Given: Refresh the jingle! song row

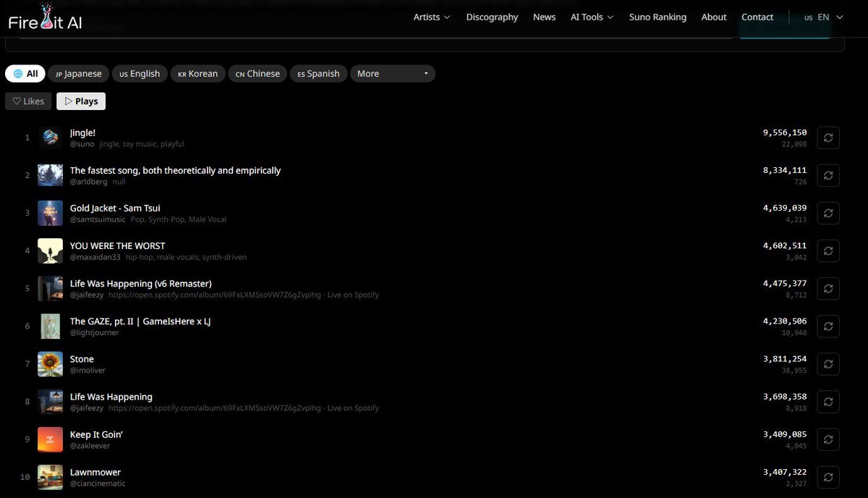Looking at the screenshot, I should pyautogui.click(x=828, y=138).
